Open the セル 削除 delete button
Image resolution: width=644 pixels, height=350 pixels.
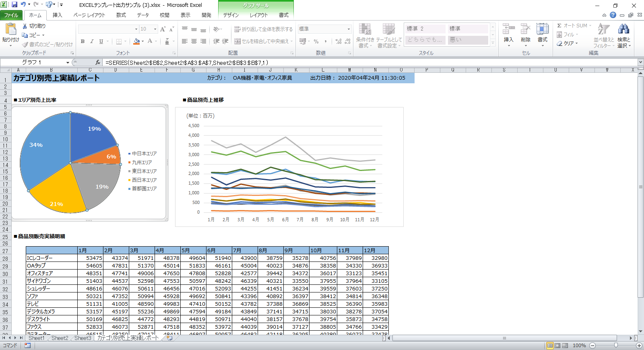point(526,35)
